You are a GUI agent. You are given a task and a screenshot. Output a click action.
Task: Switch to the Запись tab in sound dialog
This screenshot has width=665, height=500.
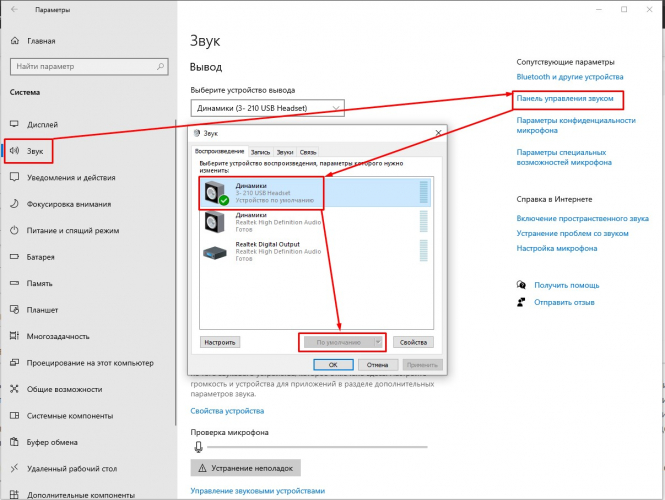pos(260,152)
